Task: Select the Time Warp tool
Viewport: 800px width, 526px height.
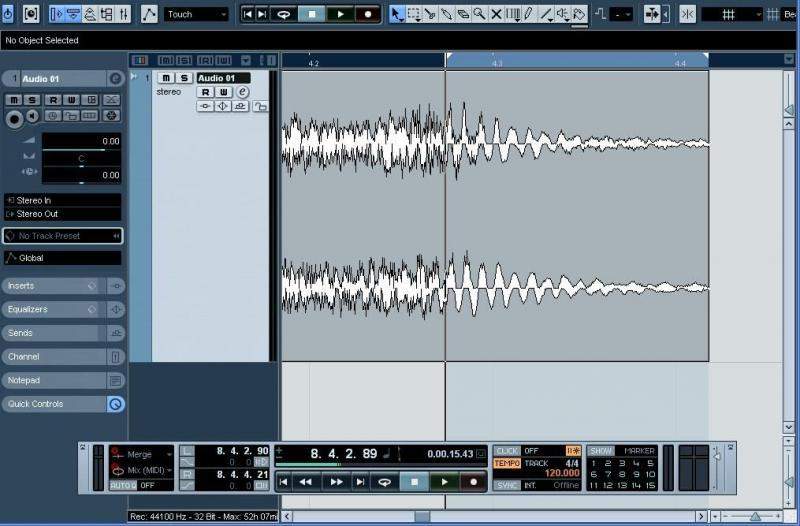Action: (513, 14)
